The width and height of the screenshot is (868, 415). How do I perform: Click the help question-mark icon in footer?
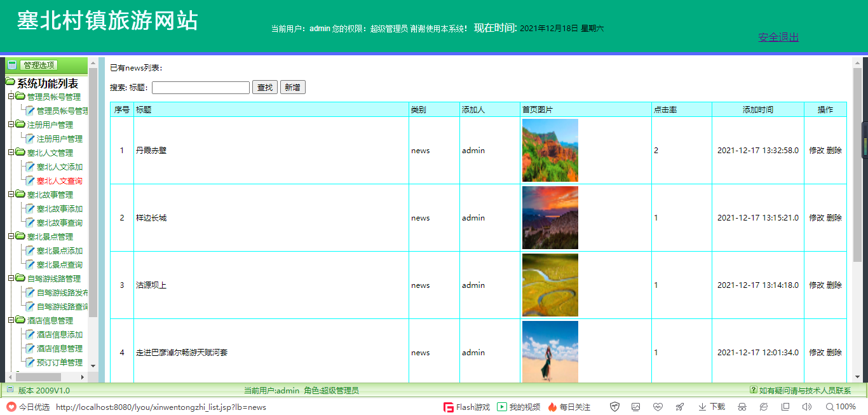coord(754,390)
